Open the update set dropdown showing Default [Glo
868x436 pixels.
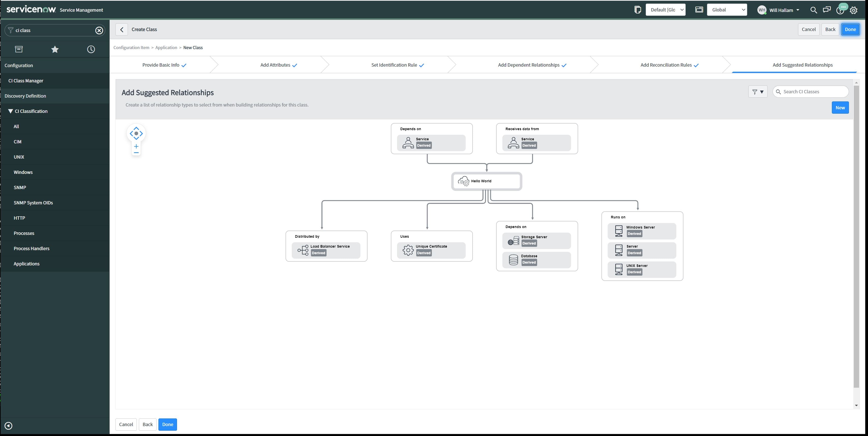point(666,9)
